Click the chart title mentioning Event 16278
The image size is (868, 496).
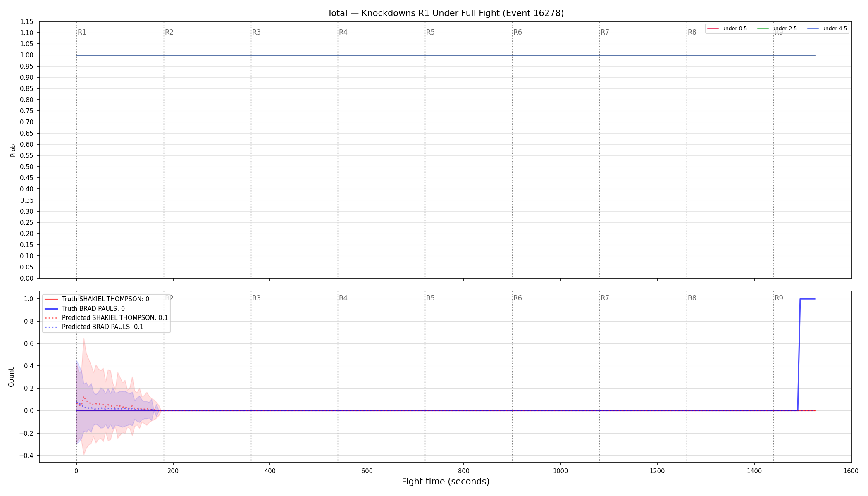(446, 13)
